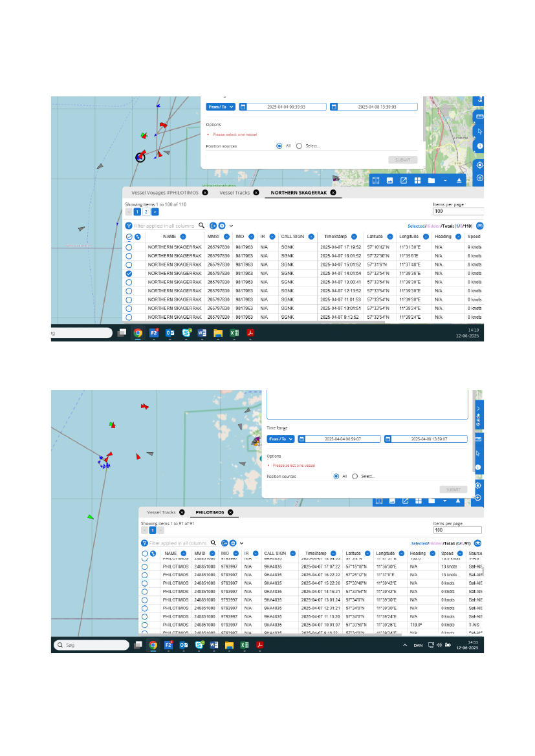The width and height of the screenshot is (535, 756).
Task: Expand From / To dropdown beside 2025-04-04 00:39:03
Action: [220, 107]
